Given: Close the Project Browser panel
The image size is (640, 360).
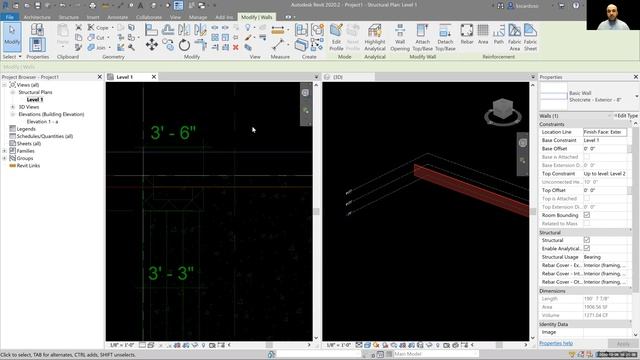Looking at the screenshot, I should [x=100, y=77].
